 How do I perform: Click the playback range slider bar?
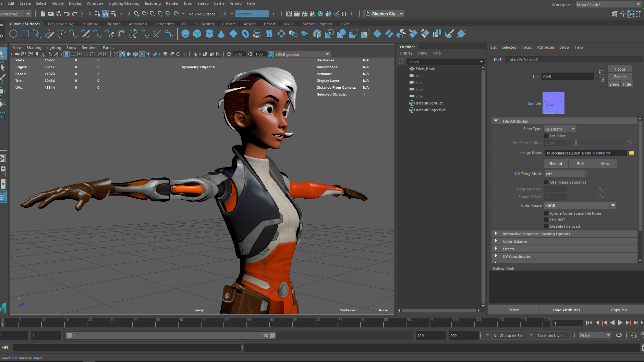coord(171,336)
